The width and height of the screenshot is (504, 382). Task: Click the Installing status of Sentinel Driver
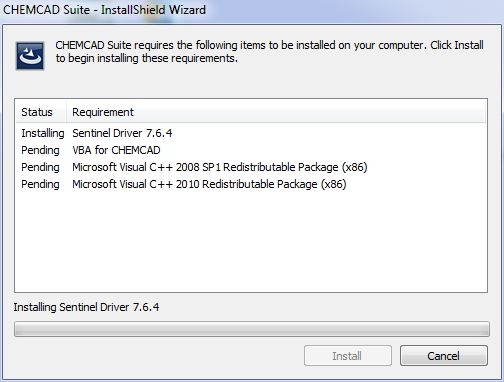point(43,133)
